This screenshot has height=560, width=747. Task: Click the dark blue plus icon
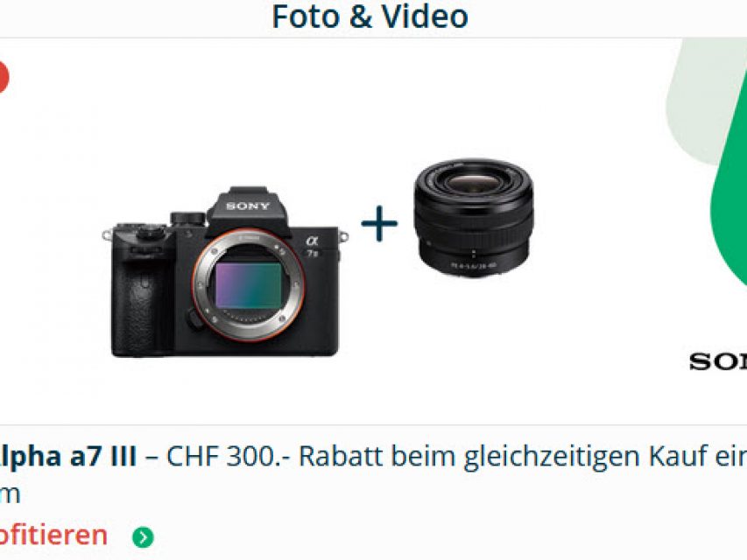379,223
